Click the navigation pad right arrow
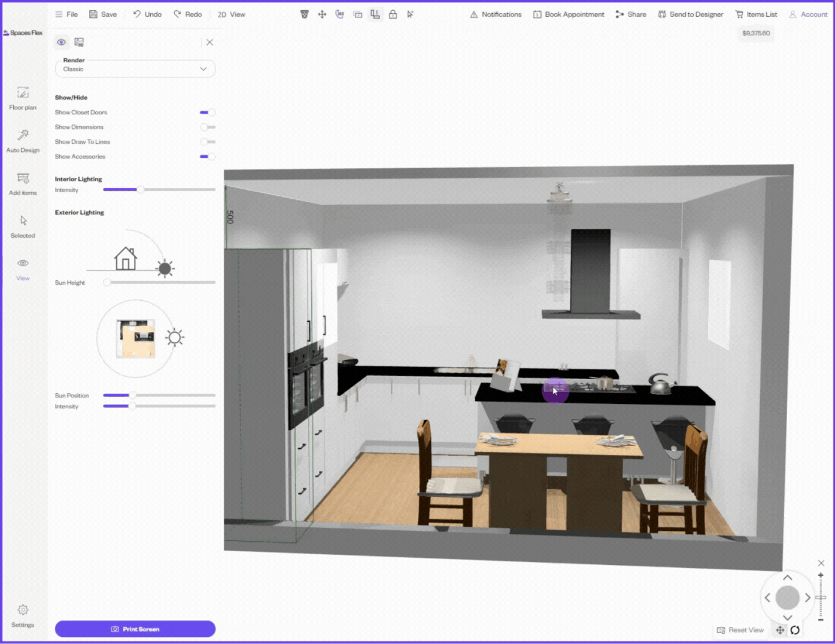 click(x=807, y=598)
